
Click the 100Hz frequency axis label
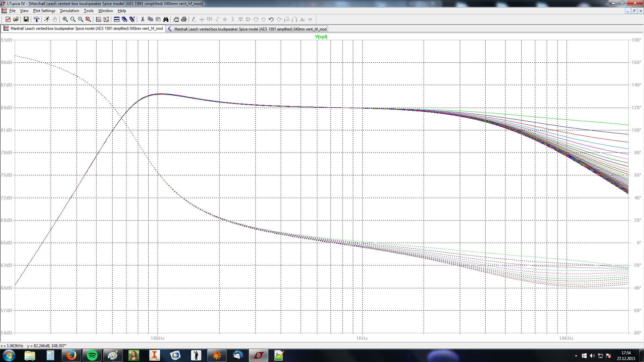(x=157, y=338)
